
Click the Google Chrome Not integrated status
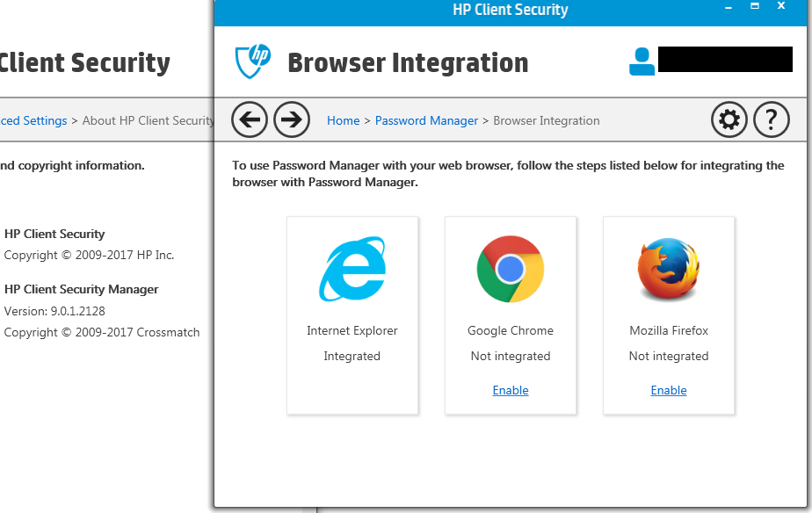(x=511, y=356)
